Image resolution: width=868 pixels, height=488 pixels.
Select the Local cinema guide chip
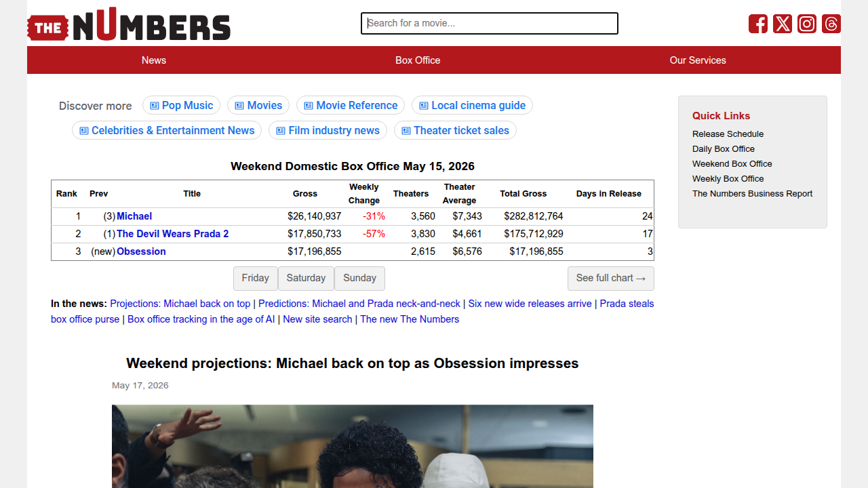(x=472, y=105)
